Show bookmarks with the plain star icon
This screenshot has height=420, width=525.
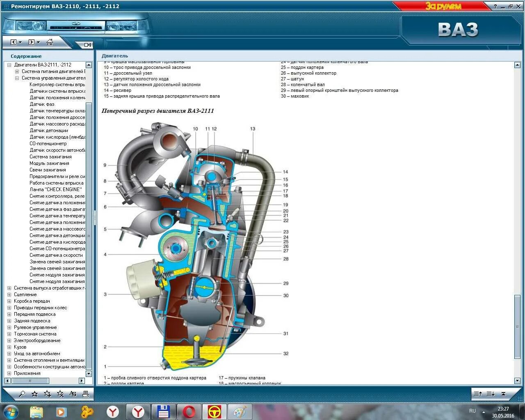click(34, 394)
